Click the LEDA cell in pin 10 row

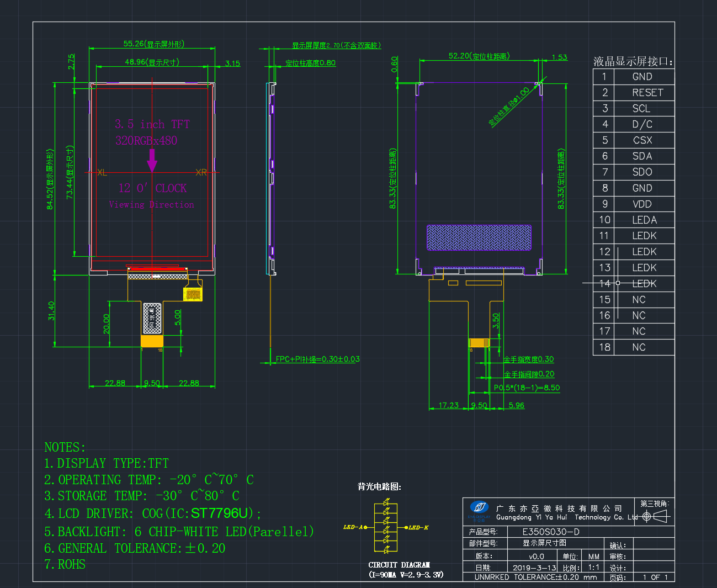tap(644, 220)
